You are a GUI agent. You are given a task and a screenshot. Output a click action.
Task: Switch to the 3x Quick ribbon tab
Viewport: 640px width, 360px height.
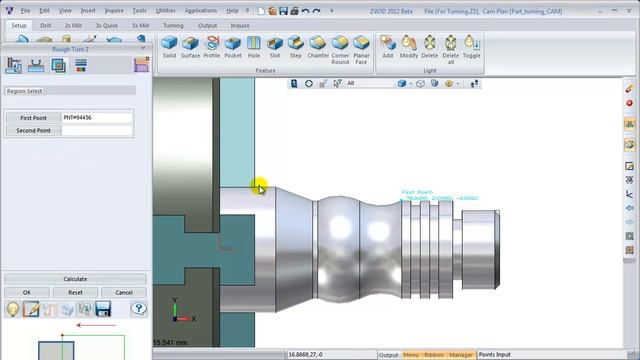[107, 25]
